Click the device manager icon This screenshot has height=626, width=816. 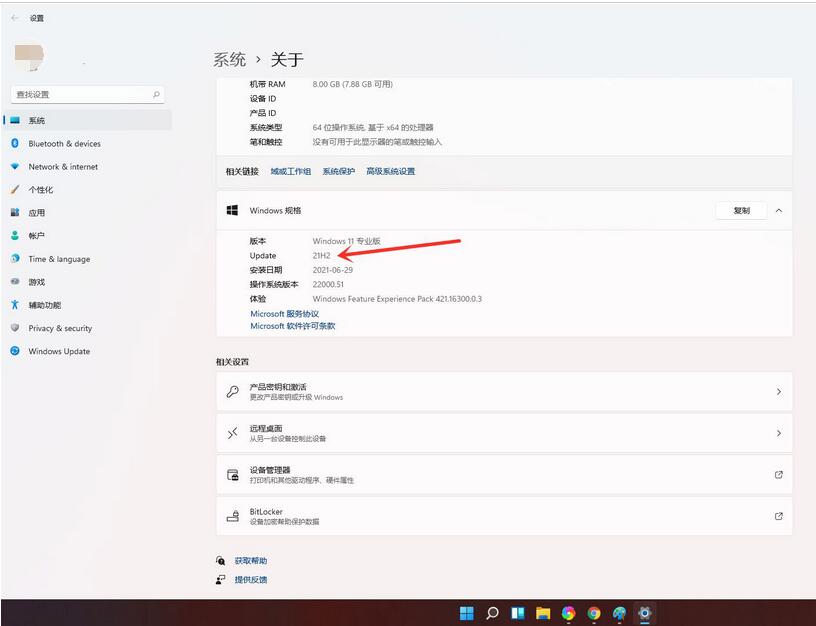233,475
